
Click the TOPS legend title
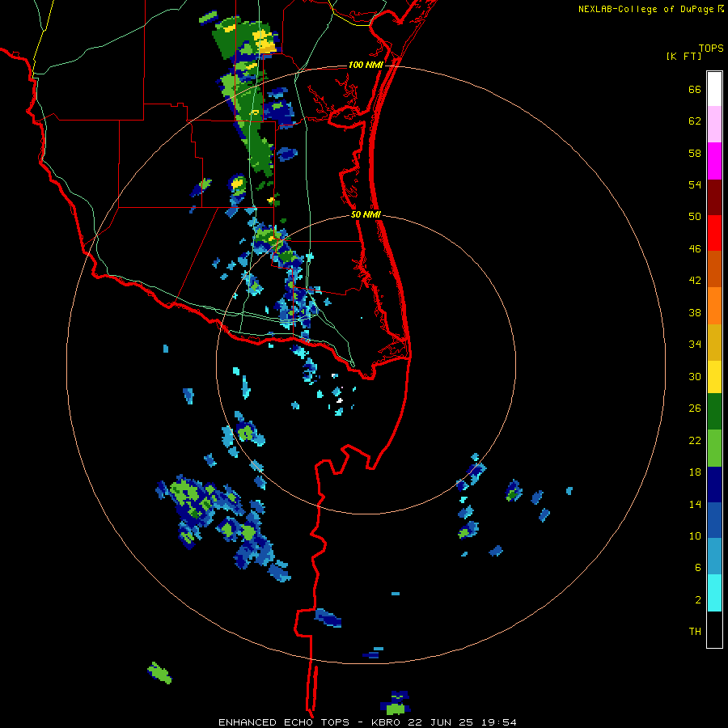coord(711,49)
